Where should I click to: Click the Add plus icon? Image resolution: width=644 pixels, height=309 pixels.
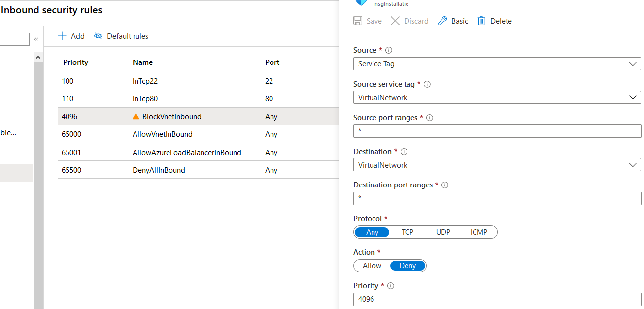tap(62, 36)
